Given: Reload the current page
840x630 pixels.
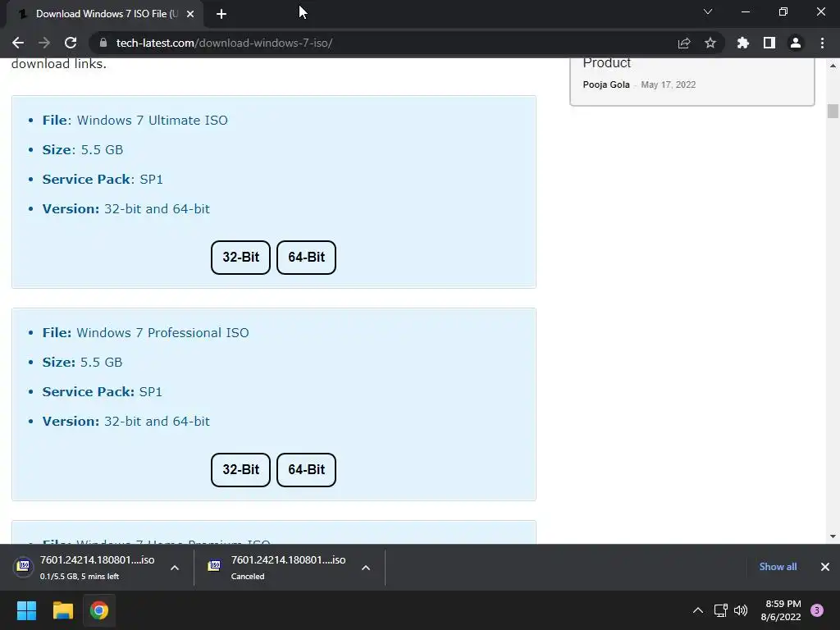Looking at the screenshot, I should (71, 43).
